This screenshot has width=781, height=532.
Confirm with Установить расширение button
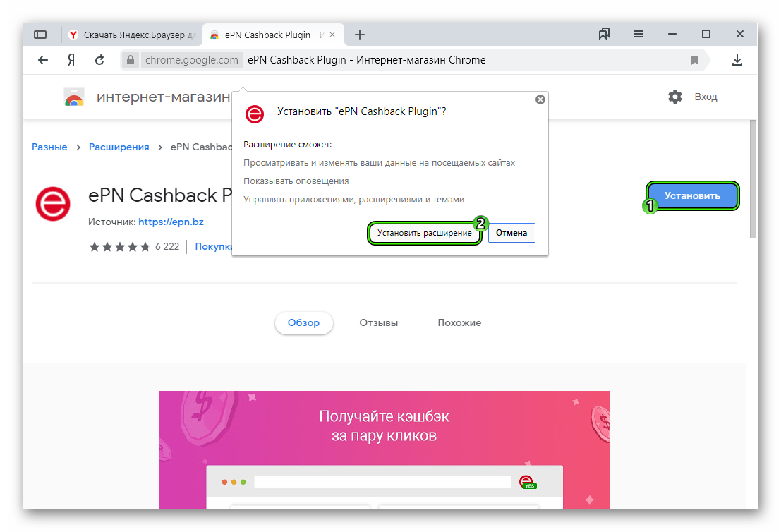tap(425, 233)
